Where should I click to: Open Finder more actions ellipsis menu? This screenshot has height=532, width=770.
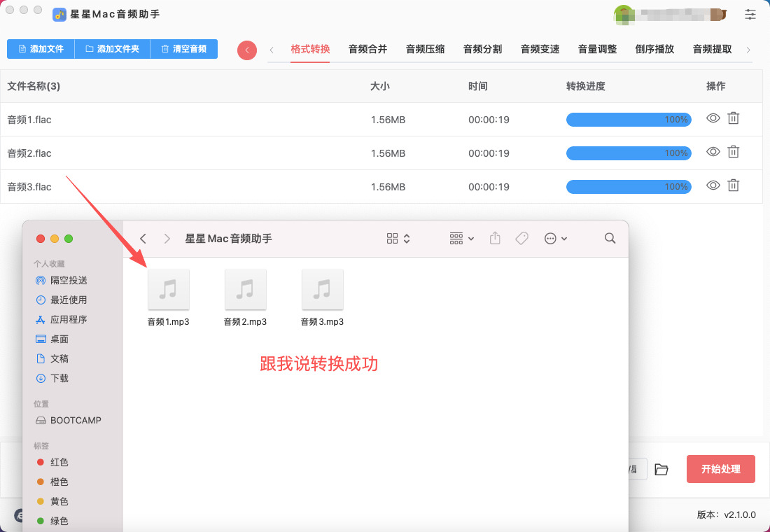tap(556, 239)
